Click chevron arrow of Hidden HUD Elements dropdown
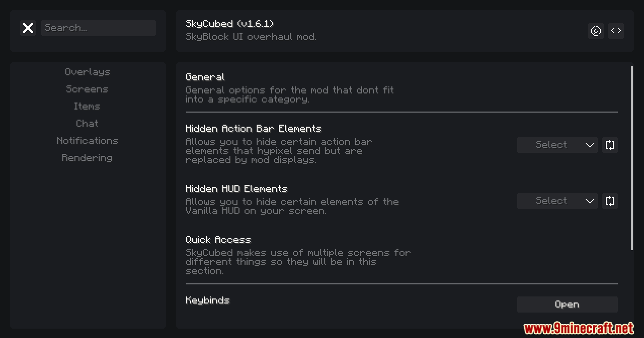The image size is (644, 338). click(x=590, y=201)
